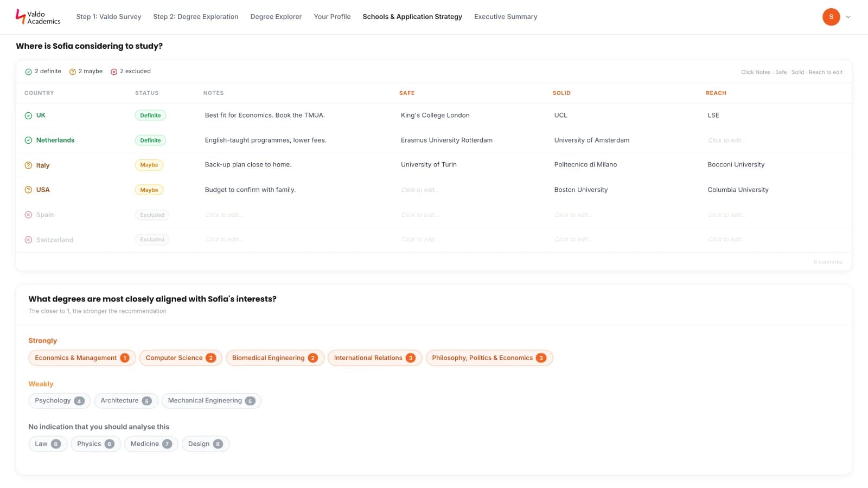868x488 pixels.
Task: Open the Degree Explorer tab
Action: 276,17
